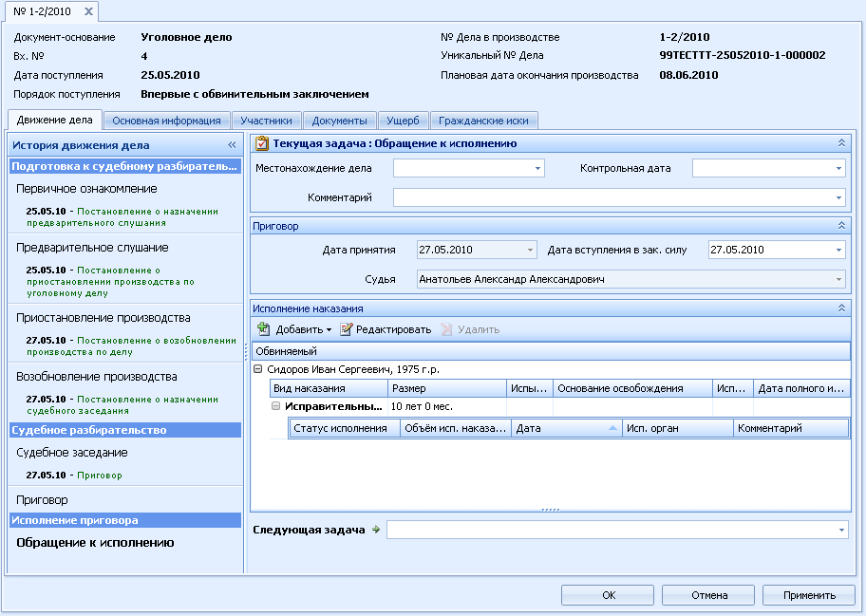The width and height of the screenshot is (866, 616).
Task: Open the Местонахождение дела dropdown
Action: click(538, 168)
